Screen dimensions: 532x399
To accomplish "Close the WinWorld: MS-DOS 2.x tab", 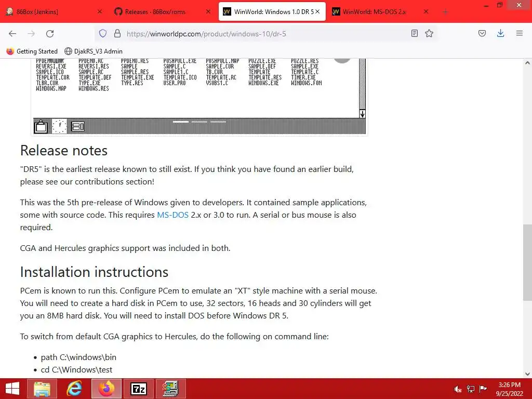I will tap(426, 11).
